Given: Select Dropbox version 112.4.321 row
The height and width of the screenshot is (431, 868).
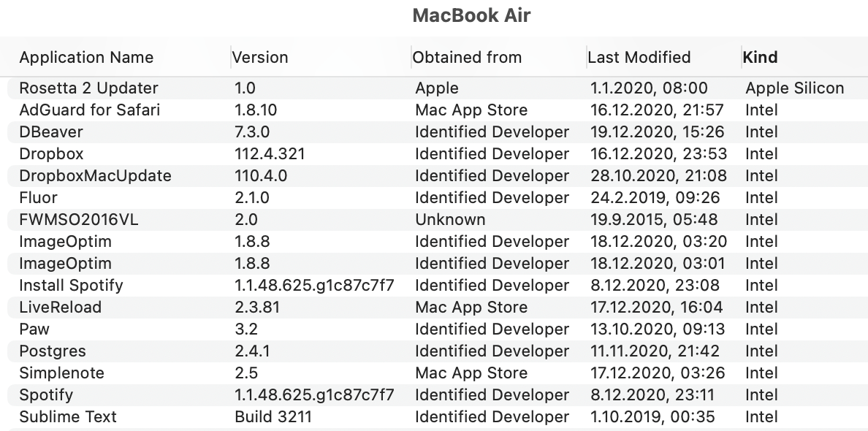Looking at the screenshot, I should [x=51, y=154].
